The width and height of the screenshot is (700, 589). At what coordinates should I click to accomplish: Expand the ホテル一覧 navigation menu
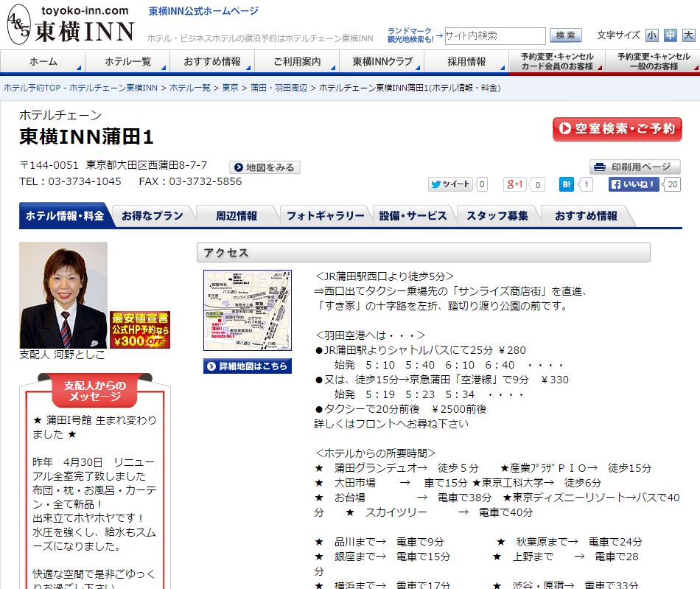(127, 62)
